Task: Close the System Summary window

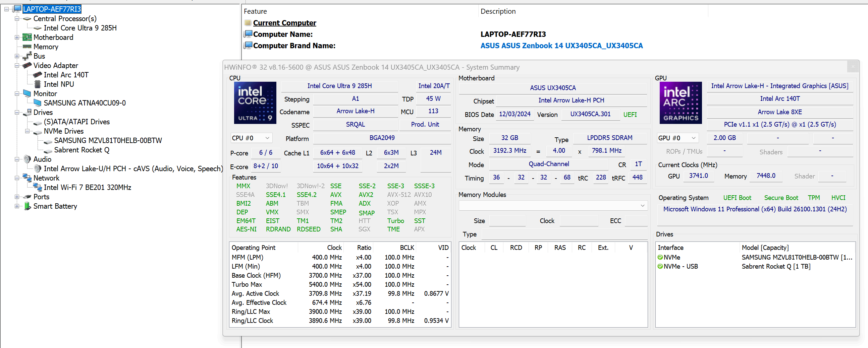Action: tap(853, 67)
